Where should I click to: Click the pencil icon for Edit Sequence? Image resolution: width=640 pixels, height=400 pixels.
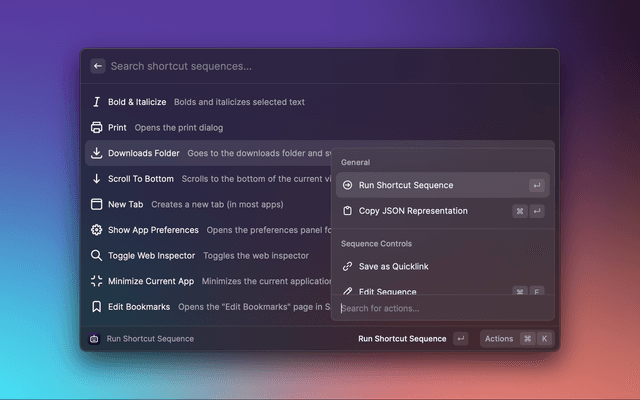pyautogui.click(x=347, y=291)
